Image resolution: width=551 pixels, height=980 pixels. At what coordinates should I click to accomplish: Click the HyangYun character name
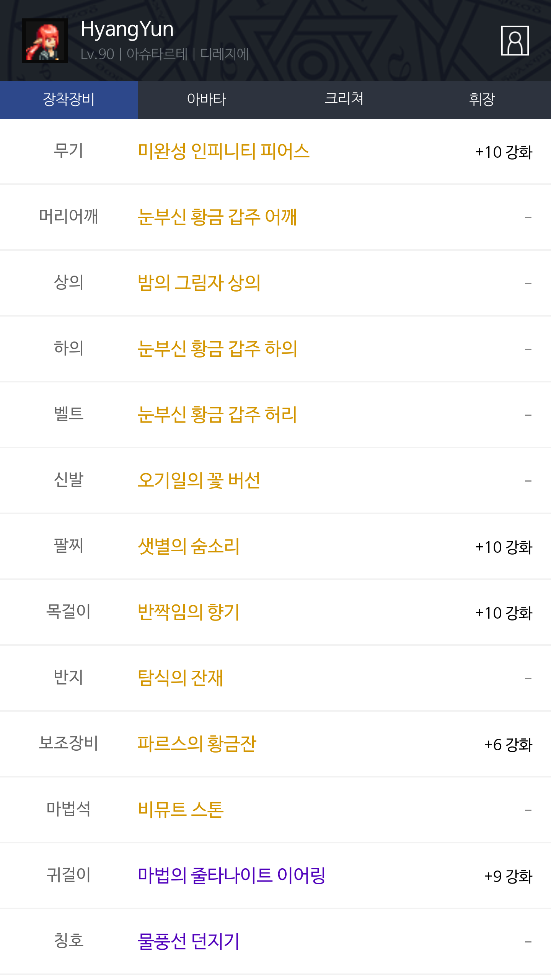127,29
